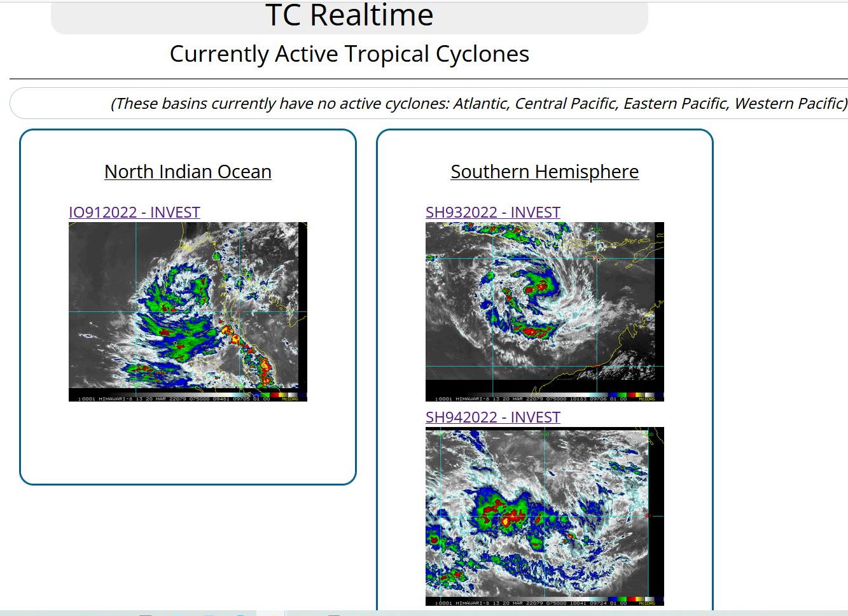
Task: Click the Currently Active Tropical Cyclones heading
Action: [349, 54]
